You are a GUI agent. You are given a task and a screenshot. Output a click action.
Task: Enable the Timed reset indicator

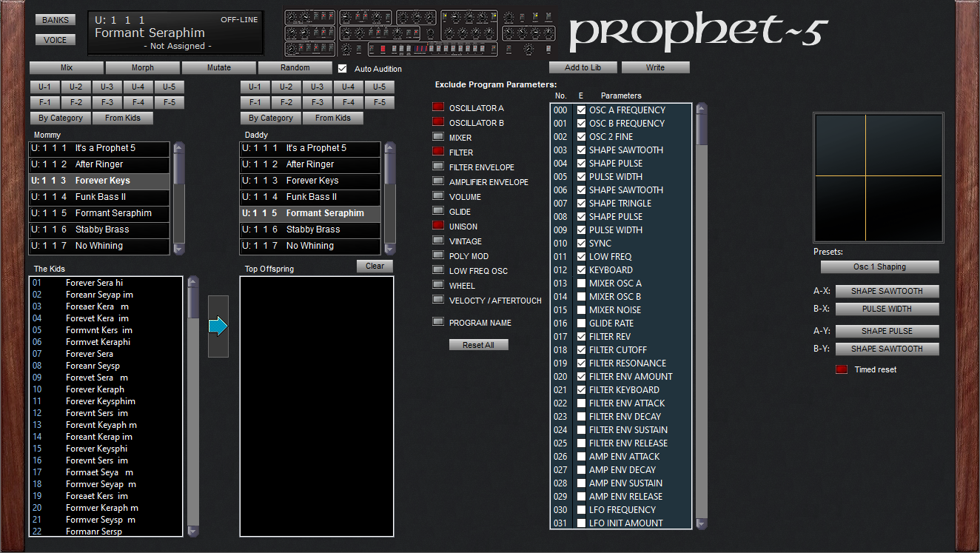tap(842, 369)
